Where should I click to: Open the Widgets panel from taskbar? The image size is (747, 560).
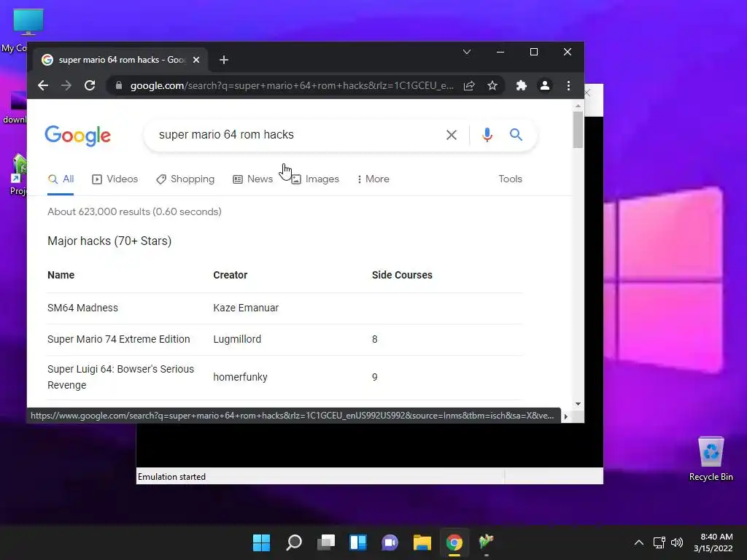357,542
